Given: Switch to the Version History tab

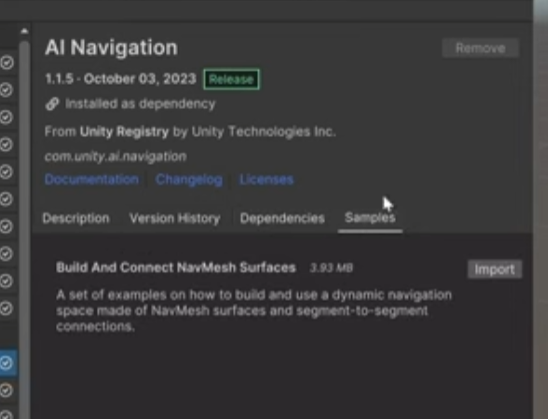Looking at the screenshot, I should coord(175,218).
